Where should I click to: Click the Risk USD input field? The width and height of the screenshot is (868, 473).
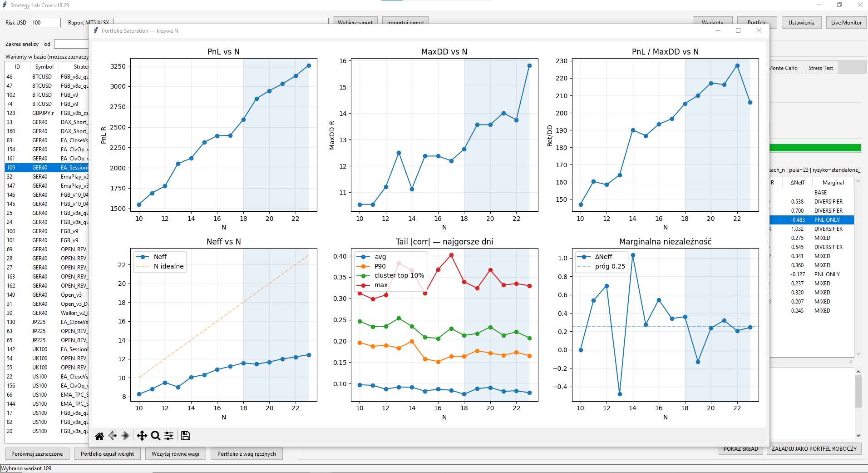tap(46, 23)
